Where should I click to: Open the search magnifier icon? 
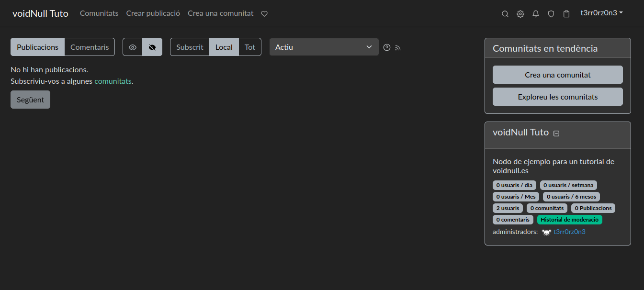pos(505,14)
